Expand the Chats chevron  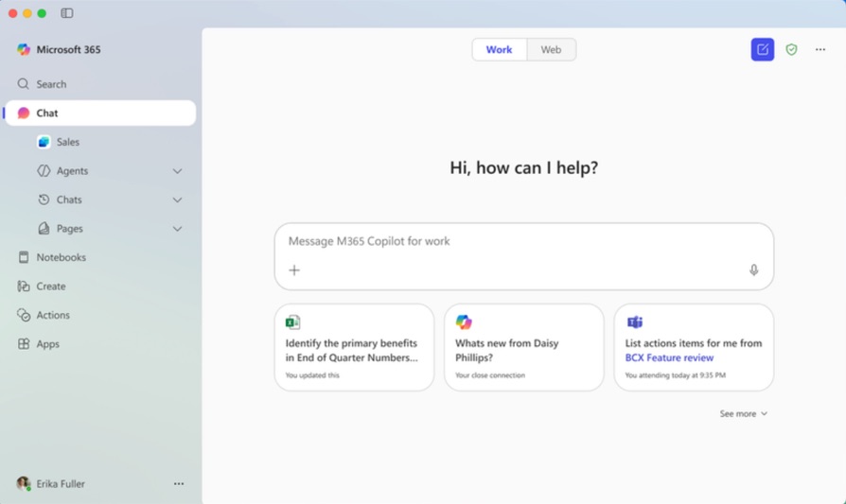(177, 200)
